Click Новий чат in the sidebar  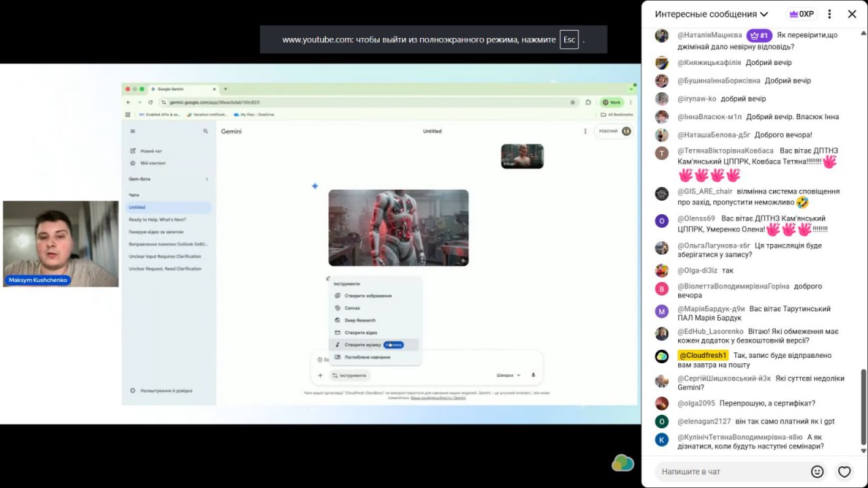151,151
